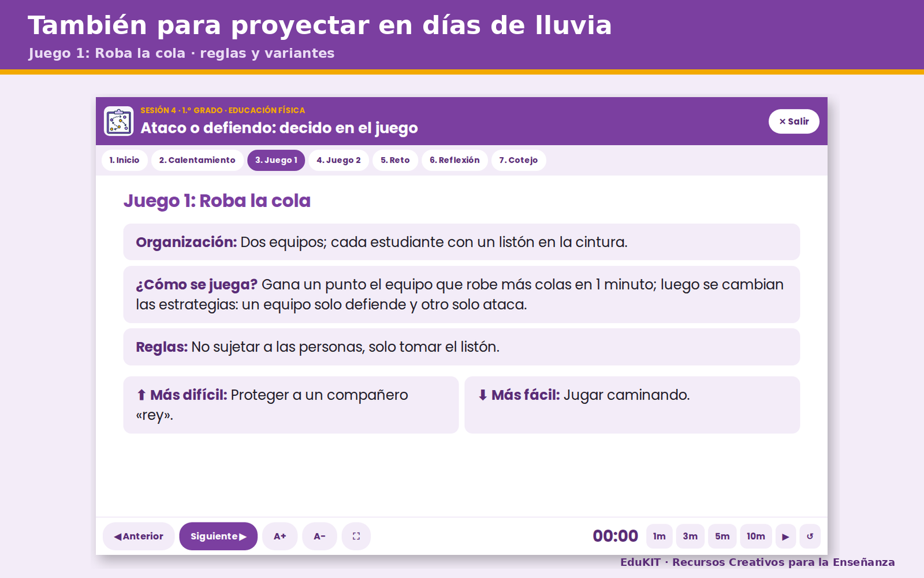Set timer to 3m
This screenshot has width=924, height=578.
[x=690, y=536]
